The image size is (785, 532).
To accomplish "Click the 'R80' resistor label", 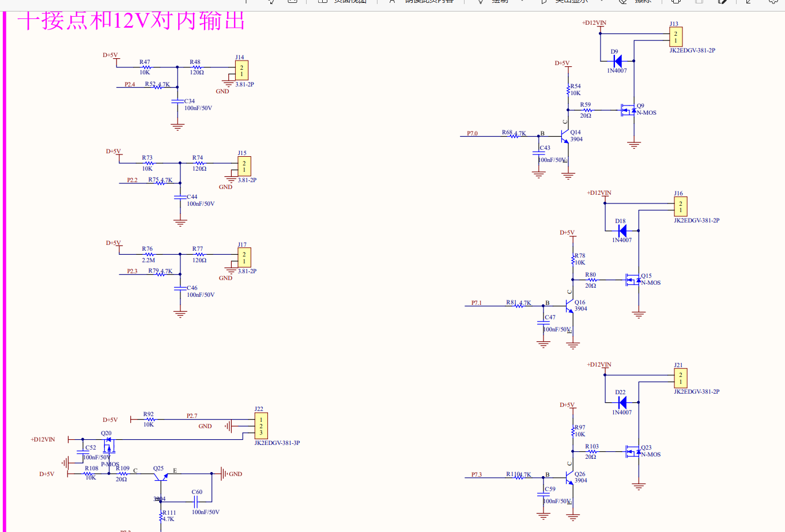I will pyautogui.click(x=590, y=275).
